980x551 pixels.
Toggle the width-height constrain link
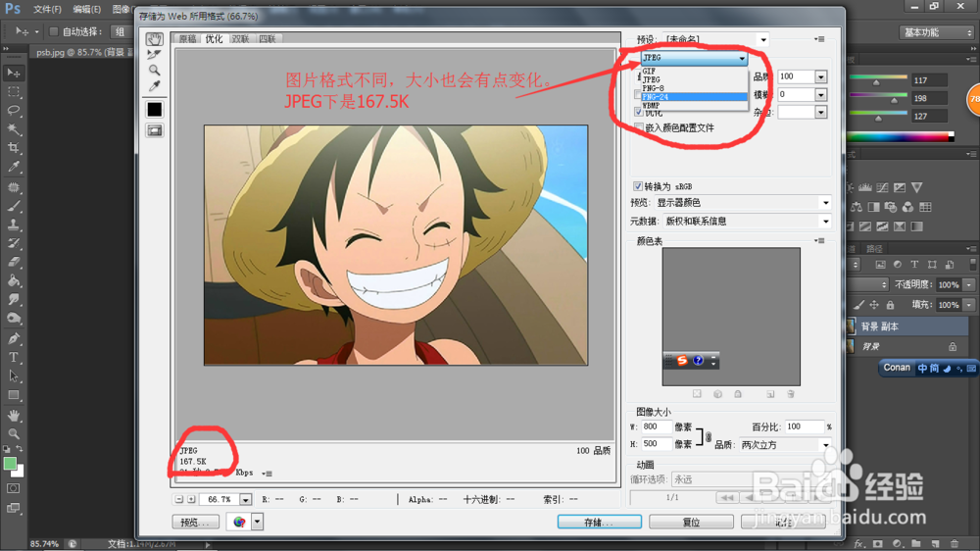(709, 436)
